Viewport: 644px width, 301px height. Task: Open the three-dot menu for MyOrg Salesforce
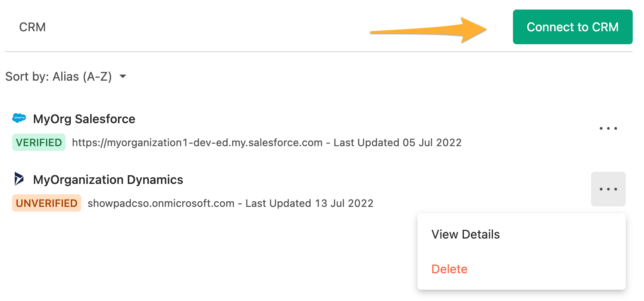click(x=608, y=128)
